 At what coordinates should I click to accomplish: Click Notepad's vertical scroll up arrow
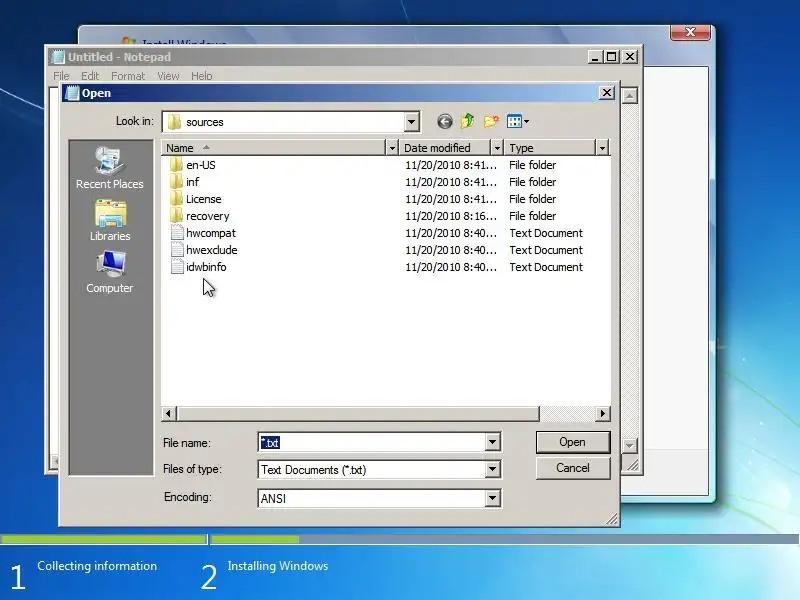tap(630, 96)
